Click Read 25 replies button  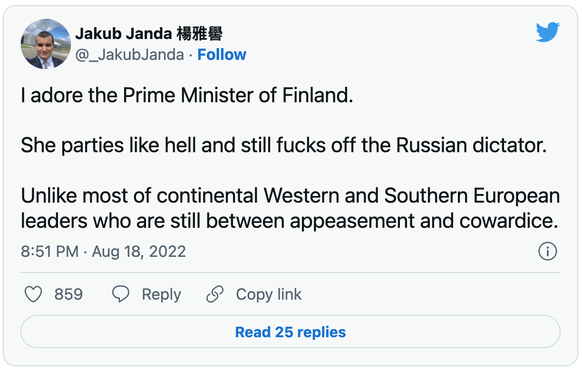tap(290, 332)
